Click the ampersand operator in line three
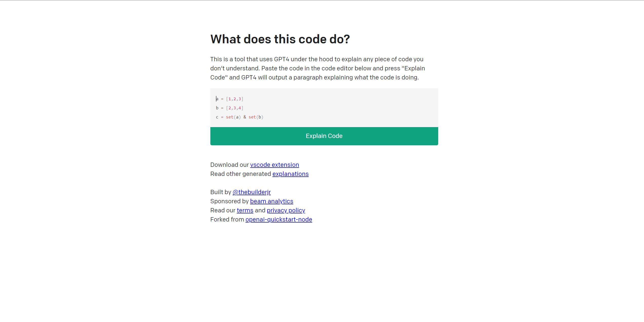Viewport: 644px width, 322px height. [x=244, y=117]
